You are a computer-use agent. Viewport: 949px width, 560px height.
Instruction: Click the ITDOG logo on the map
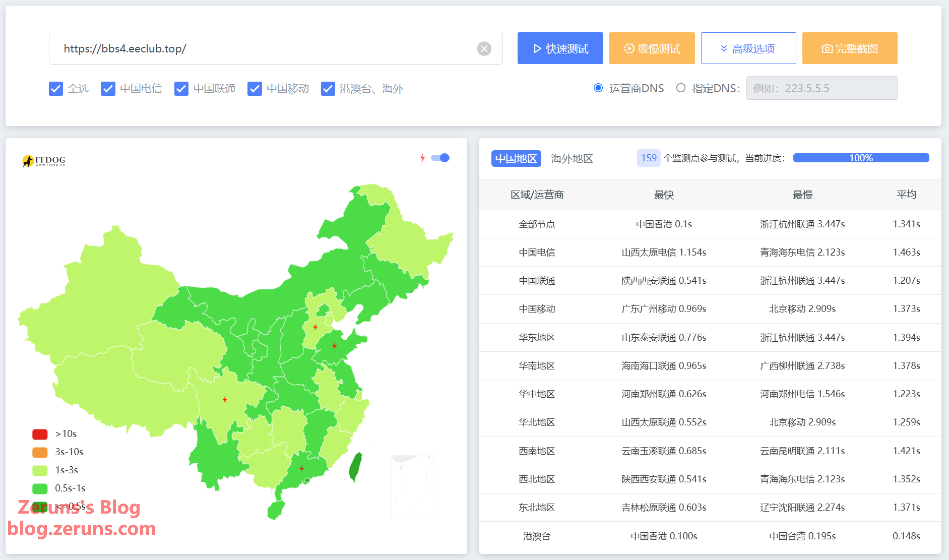pyautogui.click(x=44, y=161)
